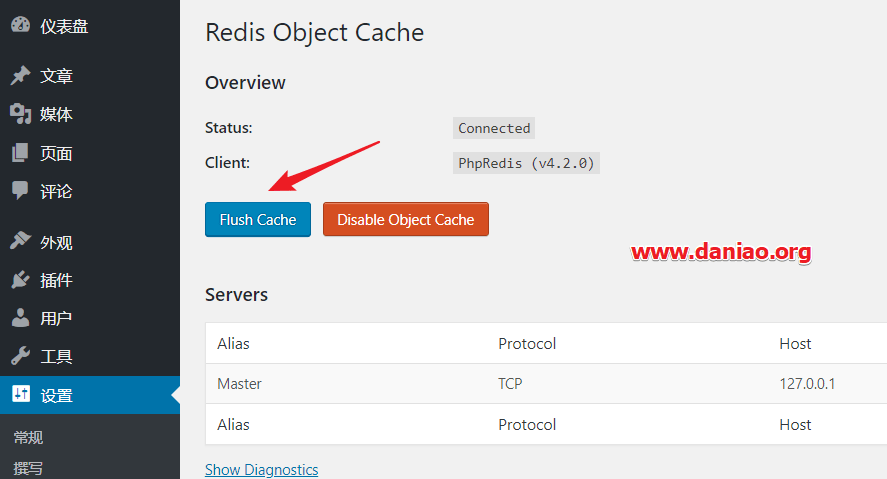
Task: Click the Dashboard gauge icon
Action: click(x=20, y=25)
